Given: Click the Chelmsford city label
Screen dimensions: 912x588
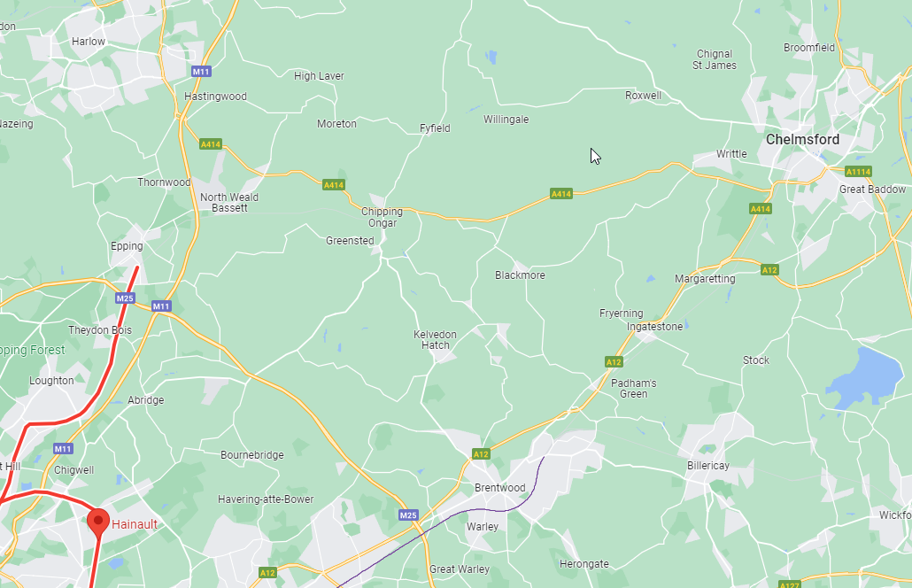Looking at the screenshot, I should [803, 140].
